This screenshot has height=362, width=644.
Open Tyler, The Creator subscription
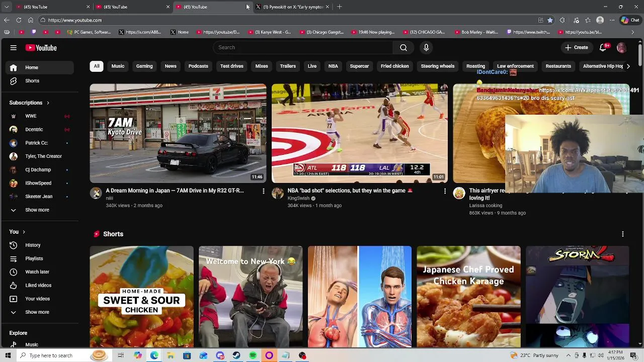(40, 156)
